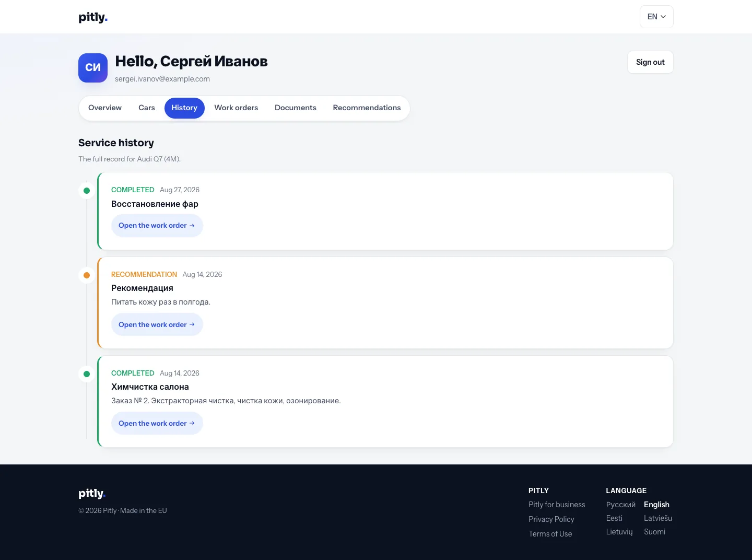
Task: Click the green timeline dot for Химчистка салона
Action: coord(87,374)
